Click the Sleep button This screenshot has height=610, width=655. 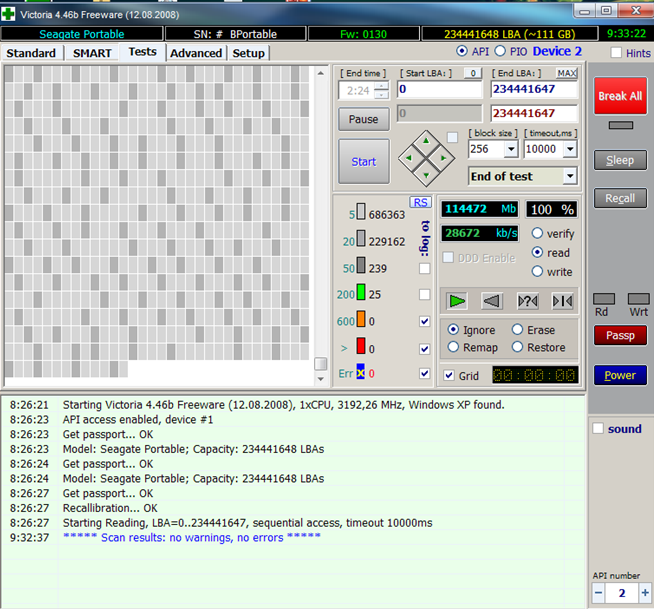620,160
